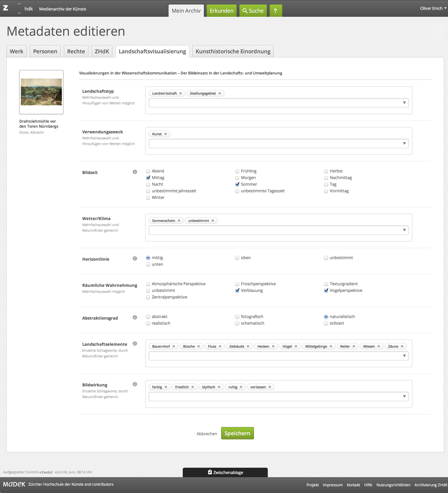The width and height of the screenshot is (448, 493).
Task: Open the Wetter/Klima dropdown arrow
Action: [x=404, y=230]
